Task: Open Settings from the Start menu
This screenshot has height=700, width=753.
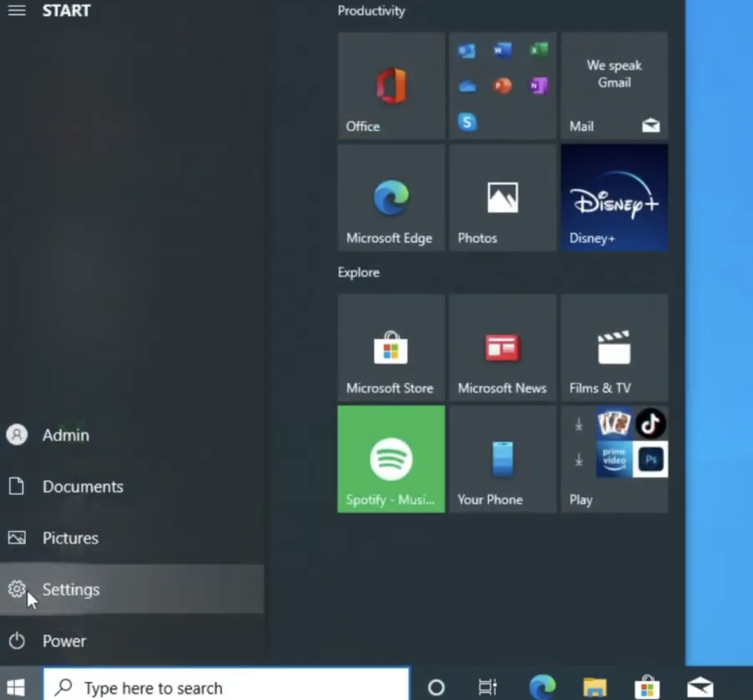Action: tap(71, 589)
